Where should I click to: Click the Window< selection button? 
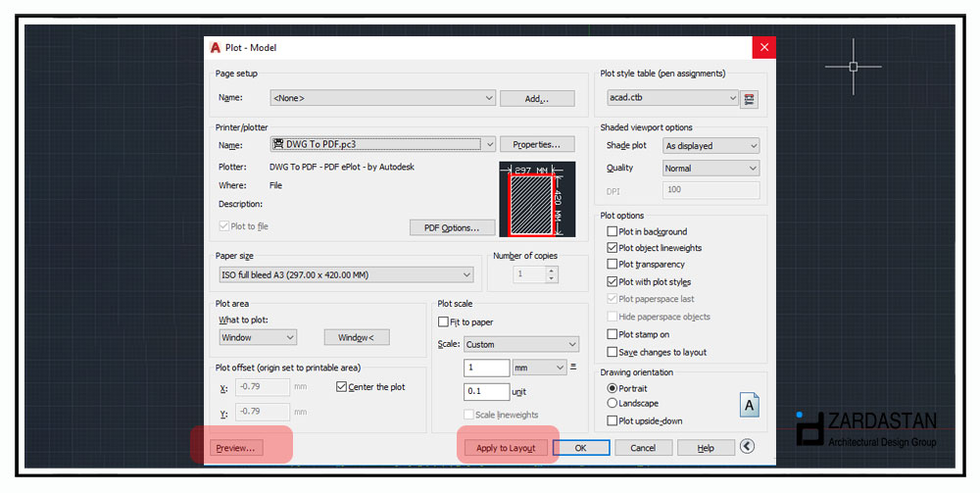coord(363,337)
